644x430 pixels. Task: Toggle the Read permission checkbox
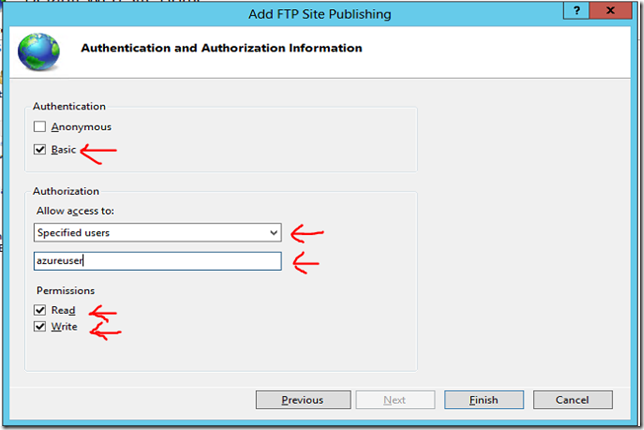[x=40, y=310]
